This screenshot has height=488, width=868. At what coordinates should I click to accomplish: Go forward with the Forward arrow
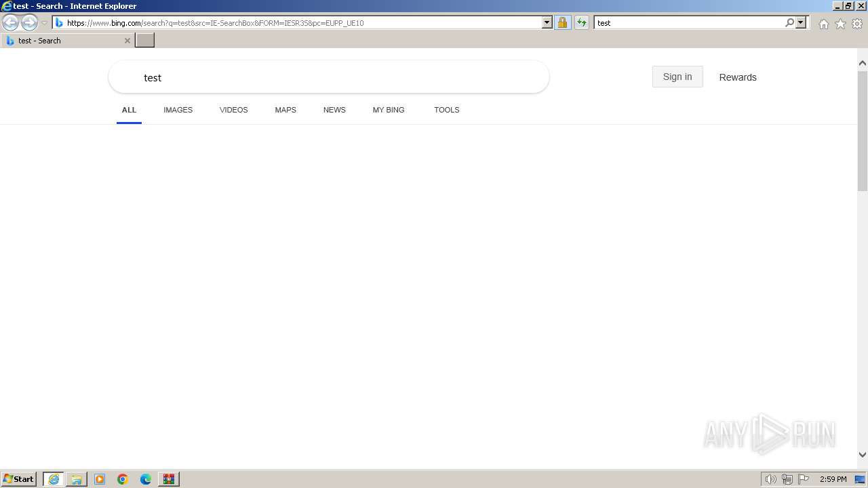pyautogui.click(x=29, y=23)
